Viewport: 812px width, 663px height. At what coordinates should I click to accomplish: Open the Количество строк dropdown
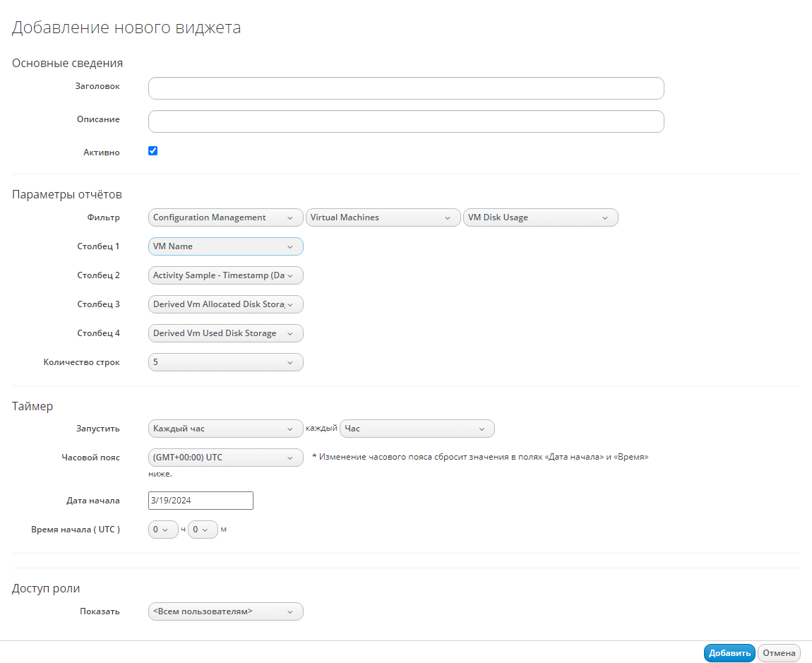coord(225,362)
